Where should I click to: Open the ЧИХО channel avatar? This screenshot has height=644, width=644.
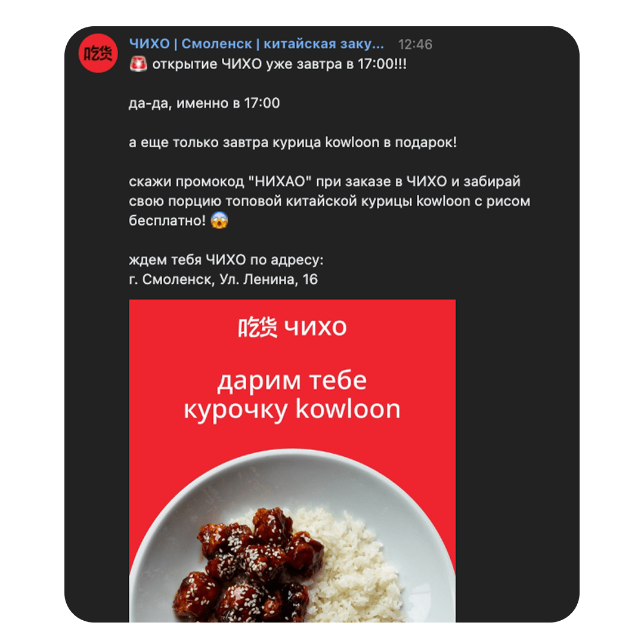[x=98, y=54]
